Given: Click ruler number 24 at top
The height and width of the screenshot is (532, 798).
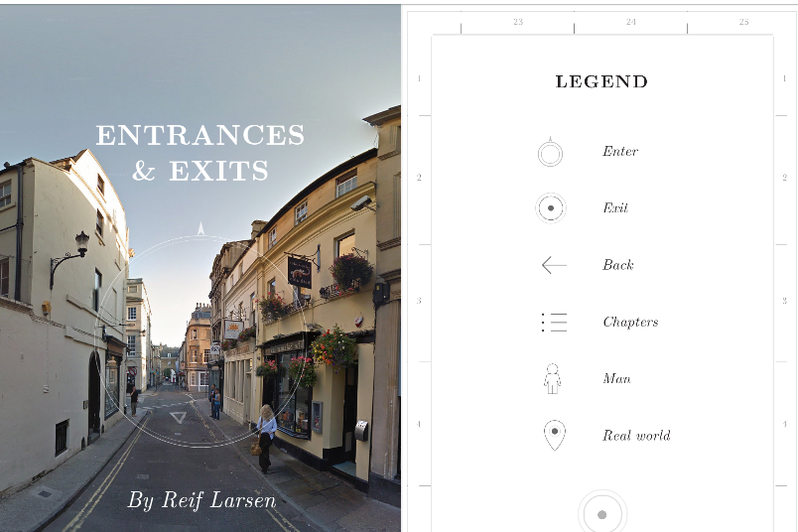Looking at the screenshot, I should pos(631,22).
